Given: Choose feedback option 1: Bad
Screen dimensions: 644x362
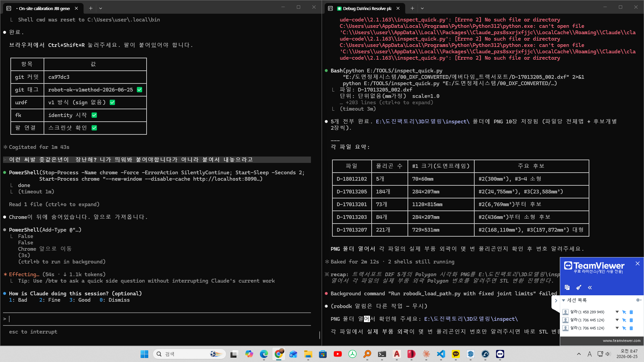Looking at the screenshot, I should click(x=18, y=300).
